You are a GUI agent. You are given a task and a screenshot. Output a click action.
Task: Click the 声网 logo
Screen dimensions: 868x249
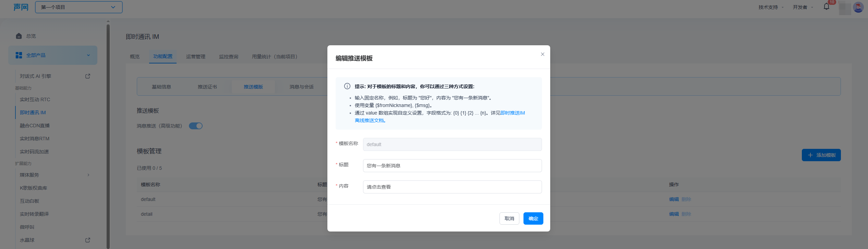[21, 7]
